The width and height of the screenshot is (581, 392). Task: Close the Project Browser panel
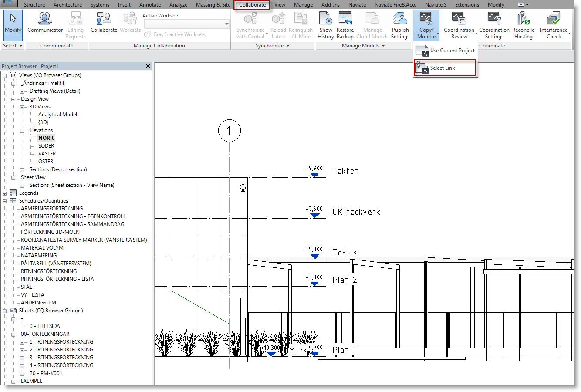(x=148, y=66)
